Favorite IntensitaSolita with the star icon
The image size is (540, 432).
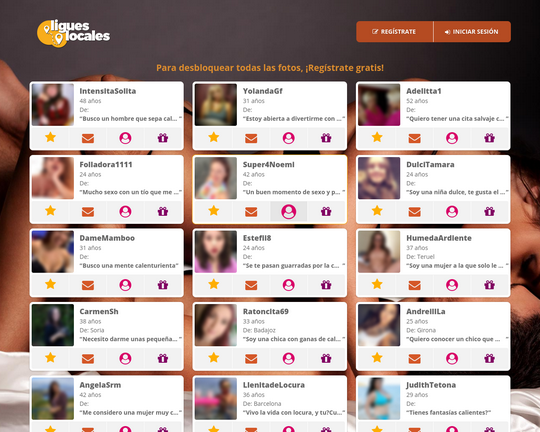[50, 138]
